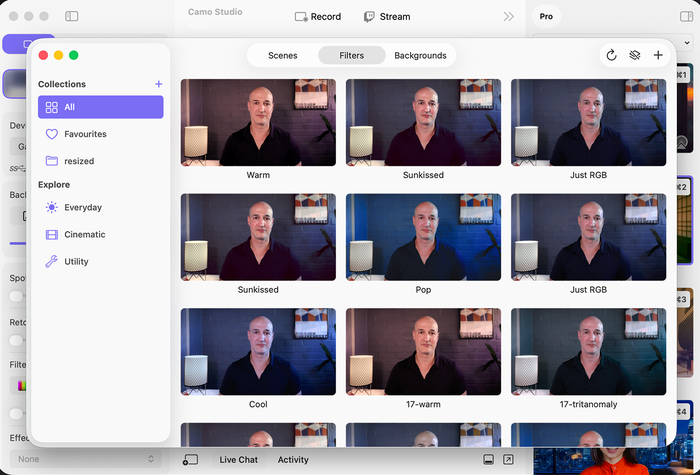The image size is (700, 475).
Task: Switch to the Scenes tab
Action: (x=283, y=55)
